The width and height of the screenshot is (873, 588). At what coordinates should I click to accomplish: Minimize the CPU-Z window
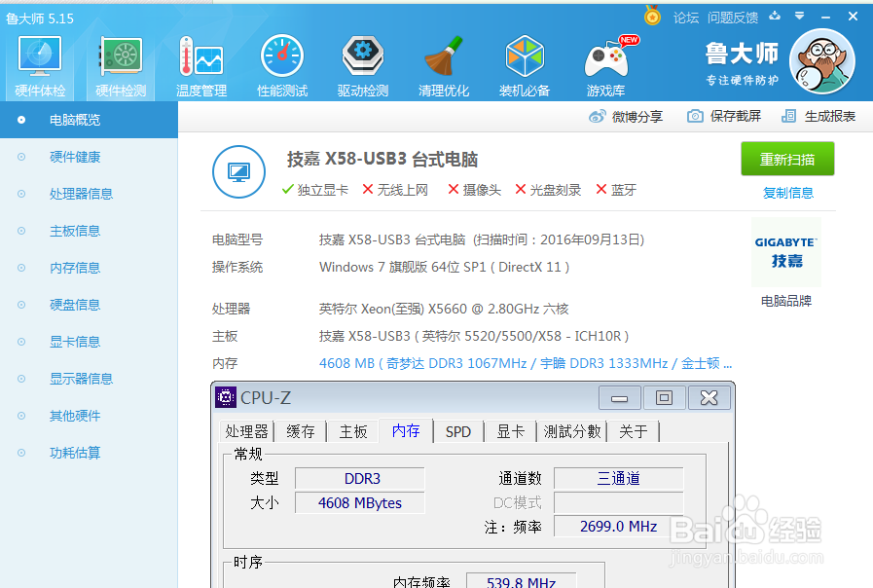pos(620,398)
